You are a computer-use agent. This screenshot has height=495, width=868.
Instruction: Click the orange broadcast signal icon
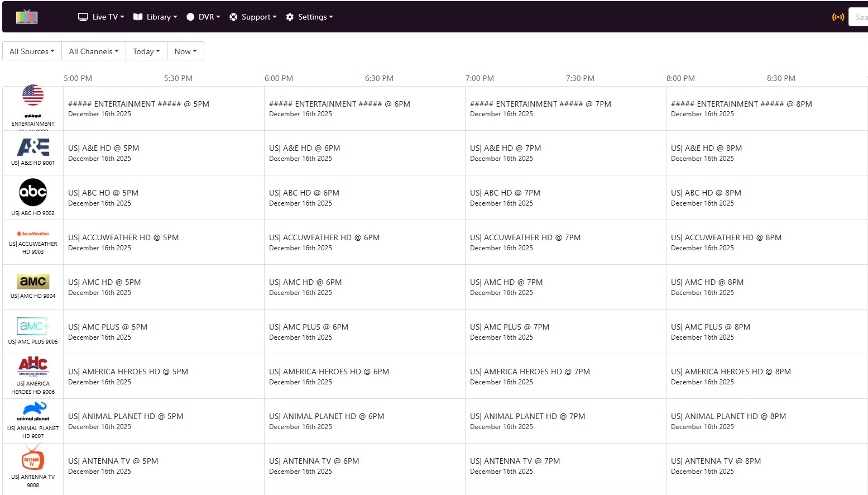click(x=838, y=17)
